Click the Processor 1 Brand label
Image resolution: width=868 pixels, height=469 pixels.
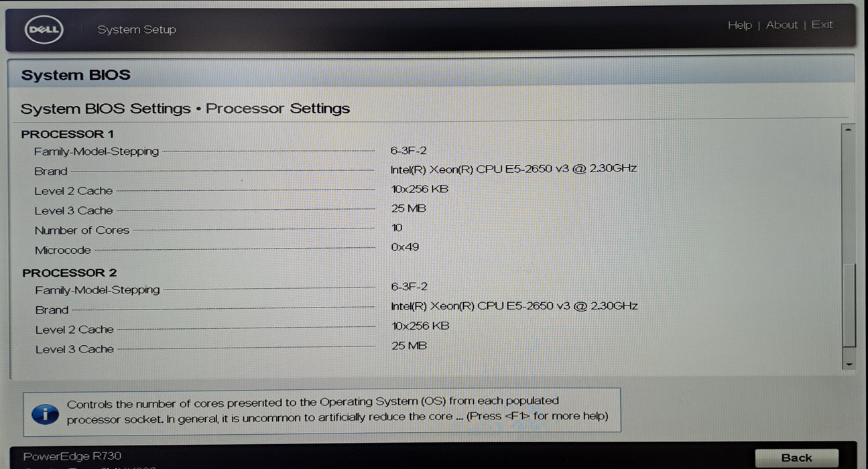coord(51,171)
